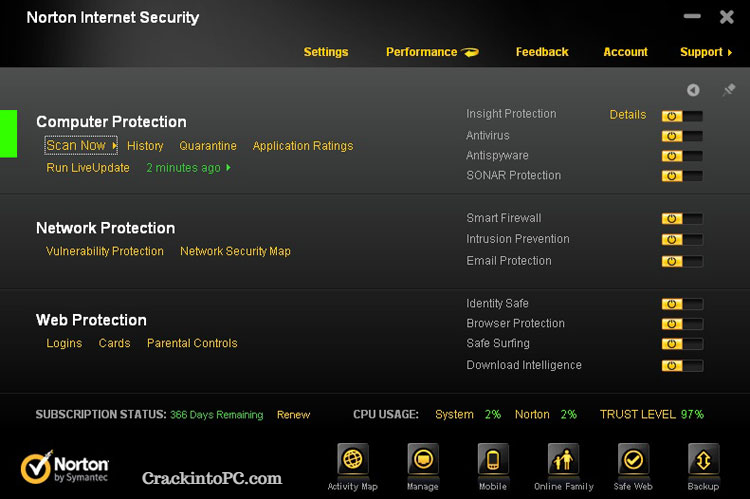Click the pin icon near top right

[728, 89]
